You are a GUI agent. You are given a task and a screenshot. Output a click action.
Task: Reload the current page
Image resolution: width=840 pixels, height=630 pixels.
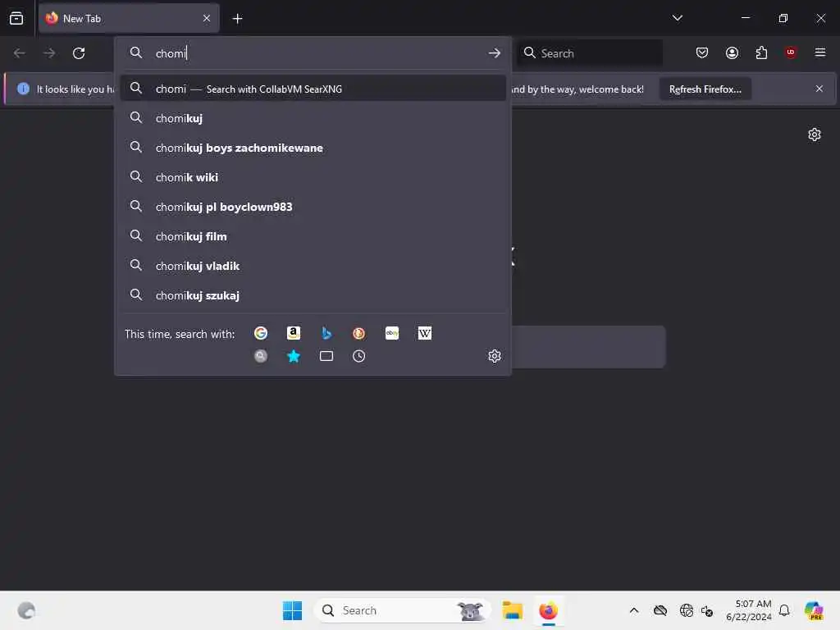pos(79,53)
